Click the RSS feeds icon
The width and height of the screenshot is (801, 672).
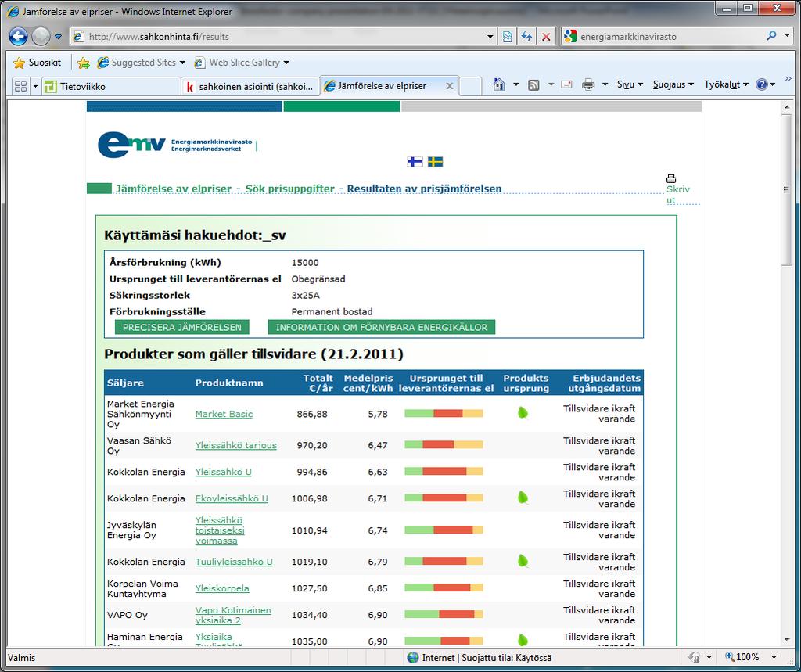coord(533,84)
